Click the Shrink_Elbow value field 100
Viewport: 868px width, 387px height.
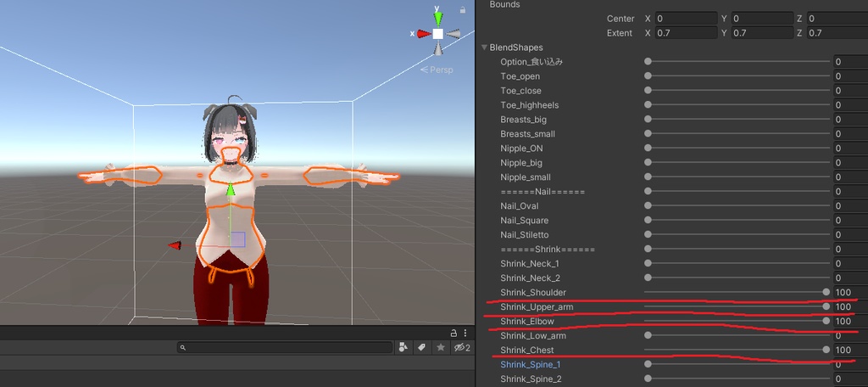tap(850, 321)
